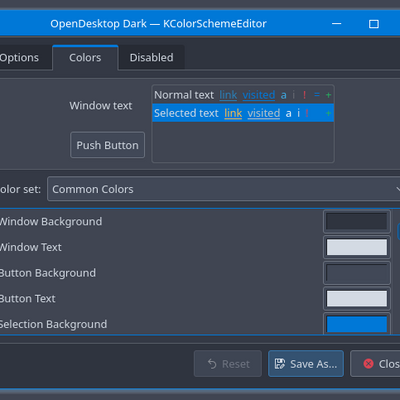The image size is (400, 400).
Task: Click the undo arrow icon on Reset
Action: click(212, 364)
